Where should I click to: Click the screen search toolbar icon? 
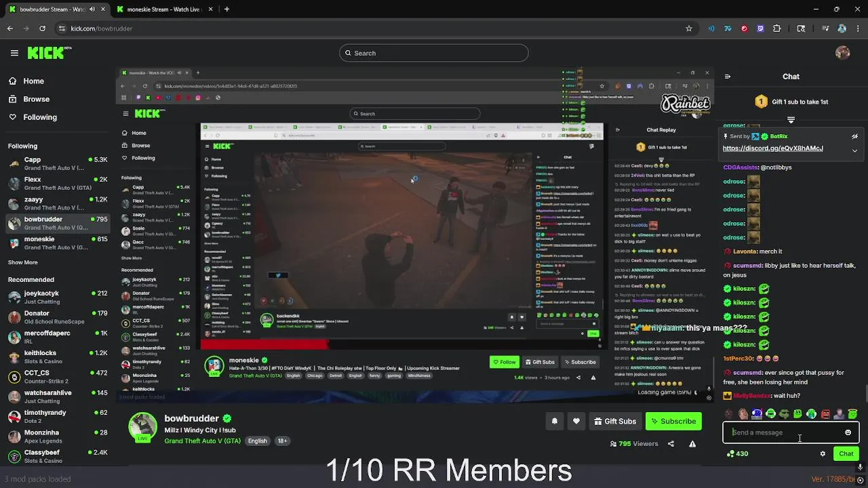tap(801, 28)
